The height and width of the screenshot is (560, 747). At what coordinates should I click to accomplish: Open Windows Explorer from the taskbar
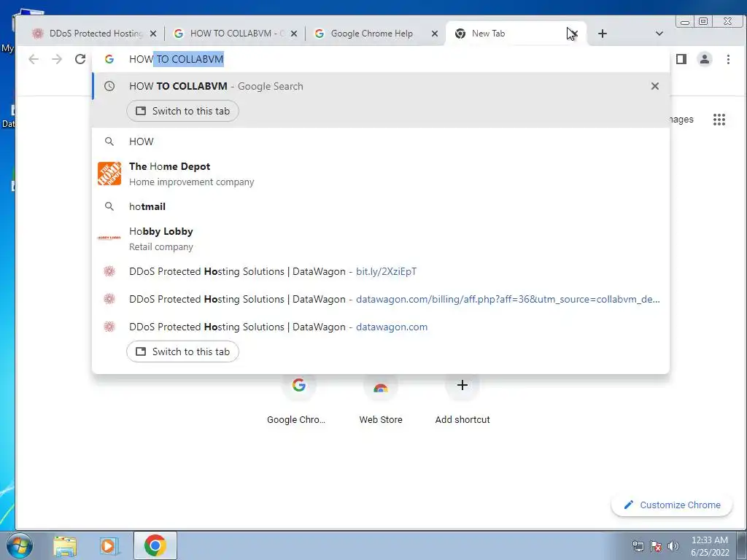65,545
